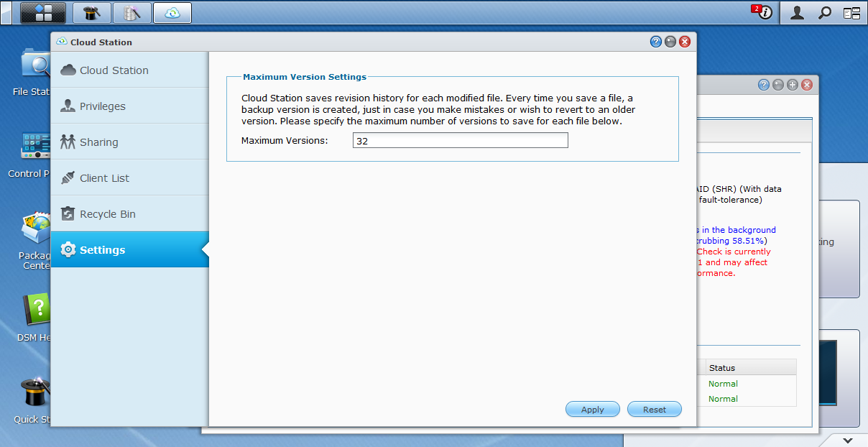This screenshot has height=447, width=868.
Task: Switch to Storage Manager in the taskbar
Action: [132, 12]
